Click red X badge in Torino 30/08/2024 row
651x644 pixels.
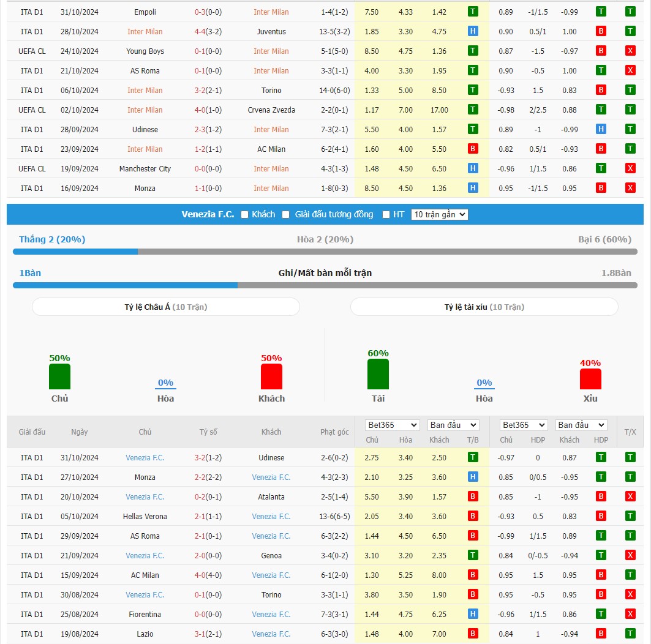[x=630, y=594]
